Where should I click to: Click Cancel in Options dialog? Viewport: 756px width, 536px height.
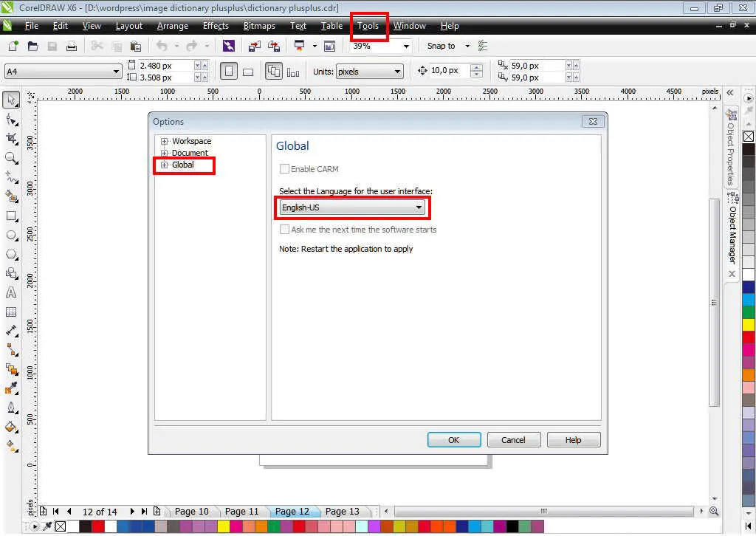[x=514, y=439]
